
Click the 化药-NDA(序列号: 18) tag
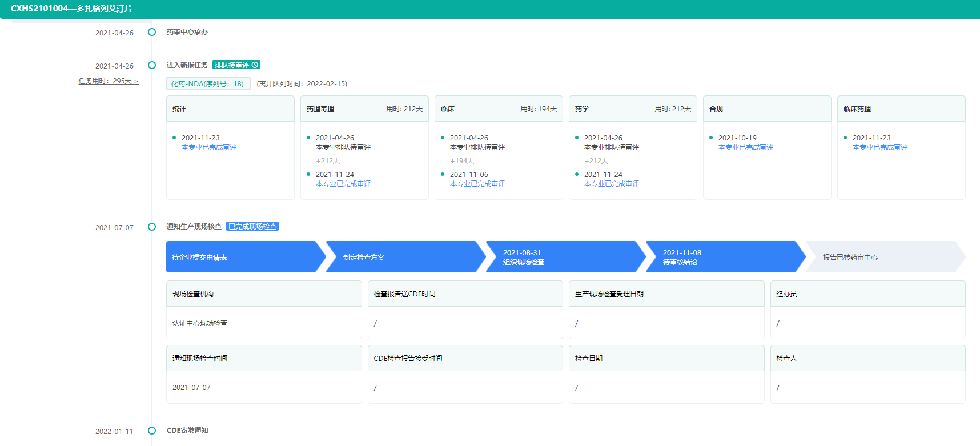point(208,84)
